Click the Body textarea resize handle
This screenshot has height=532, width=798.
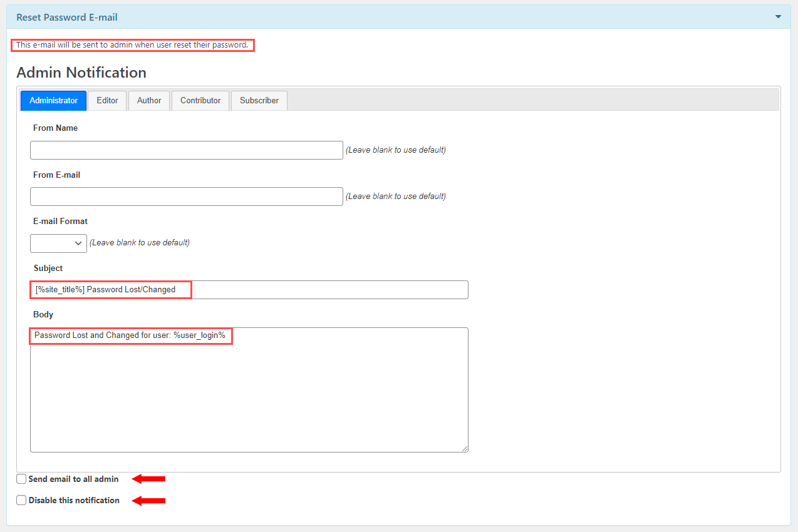[x=464, y=448]
